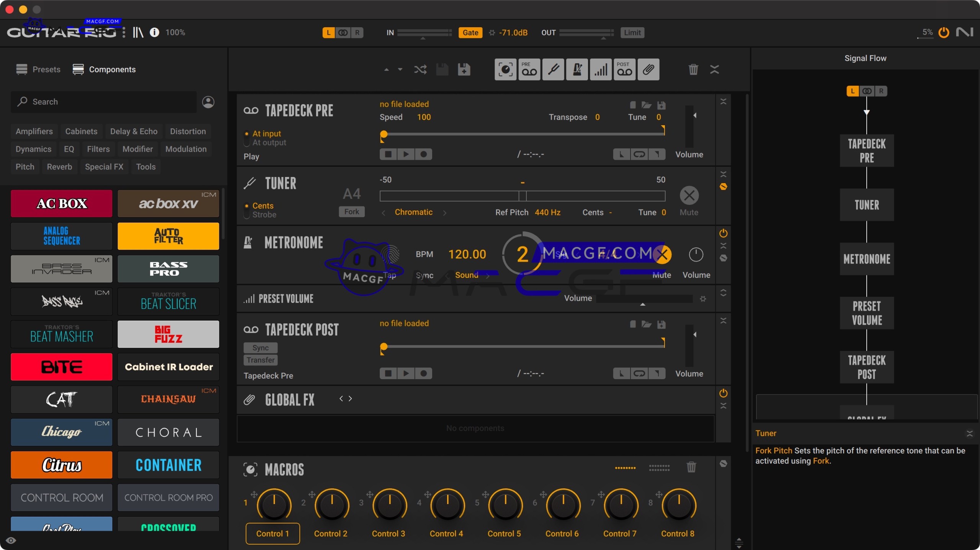The image size is (980, 550).
Task: Open next Global FX page with right arrow
Action: (x=350, y=398)
